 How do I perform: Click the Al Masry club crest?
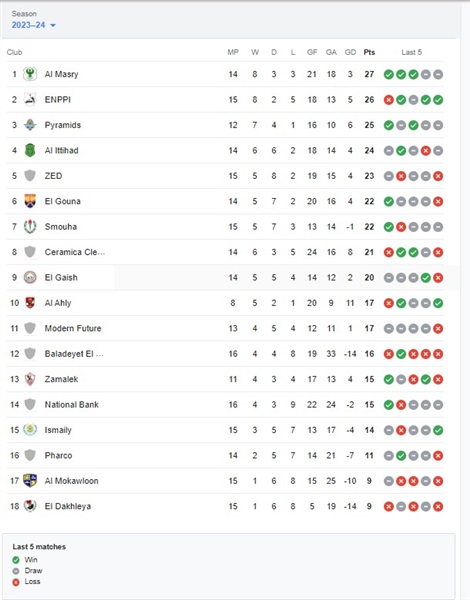[x=30, y=74]
